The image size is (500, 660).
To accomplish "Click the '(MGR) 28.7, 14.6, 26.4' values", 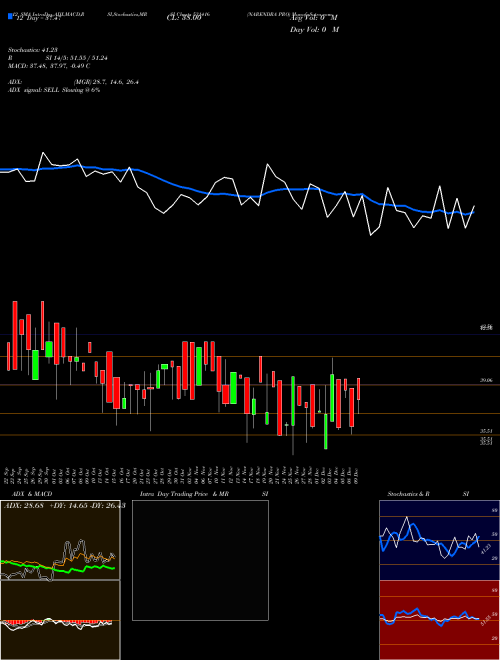I will click(x=106, y=82).
